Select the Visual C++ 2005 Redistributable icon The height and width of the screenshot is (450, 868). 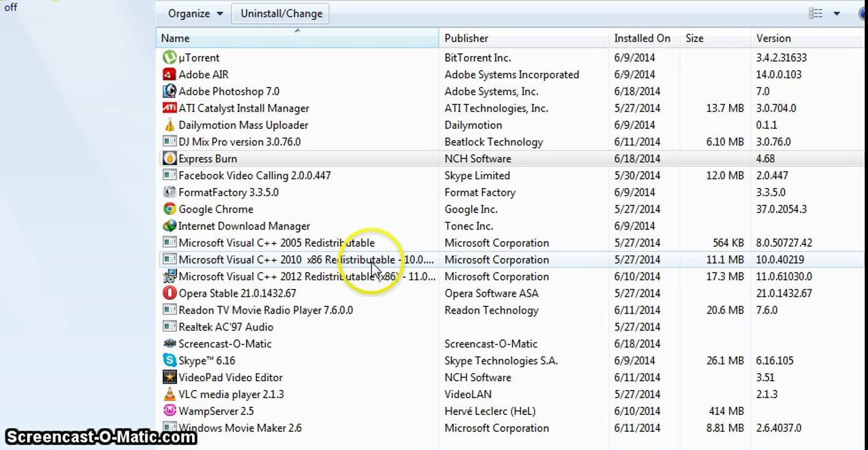pyautogui.click(x=169, y=243)
